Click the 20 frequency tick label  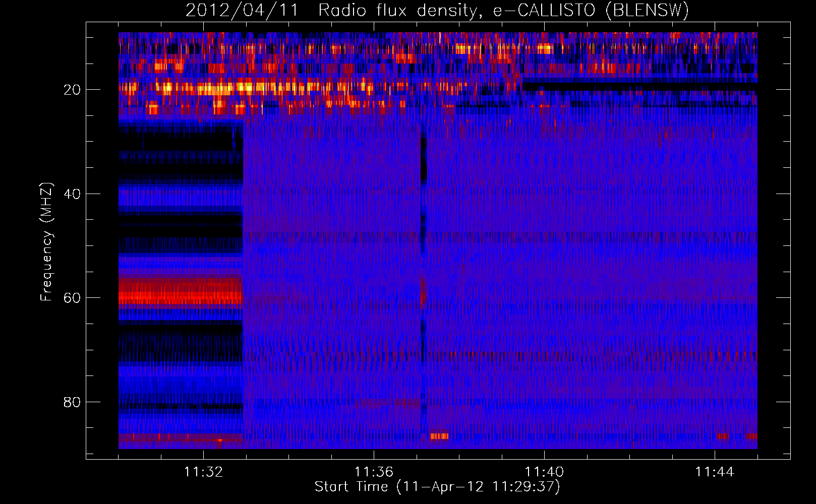72,90
